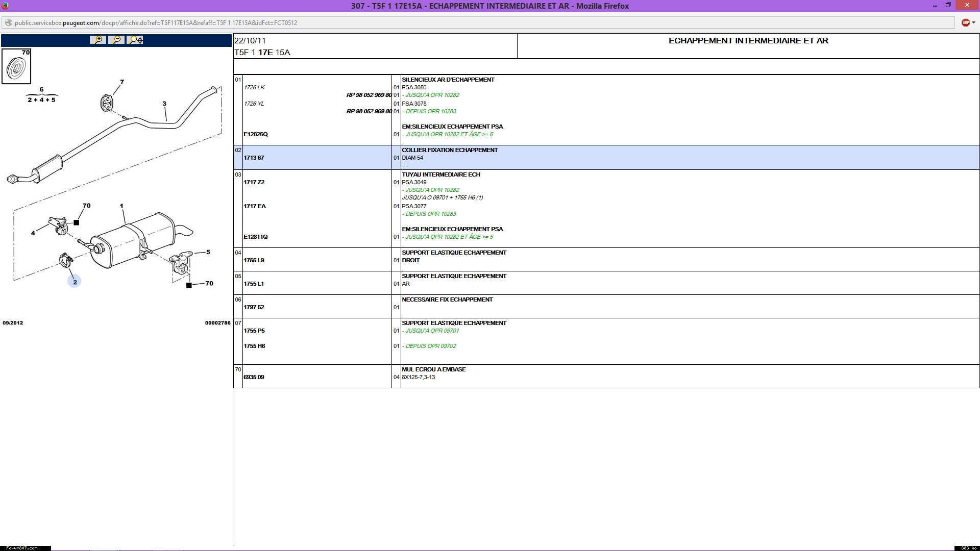Click callout number 5 near the rear support
The height and width of the screenshot is (551, 980).
[x=208, y=252]
